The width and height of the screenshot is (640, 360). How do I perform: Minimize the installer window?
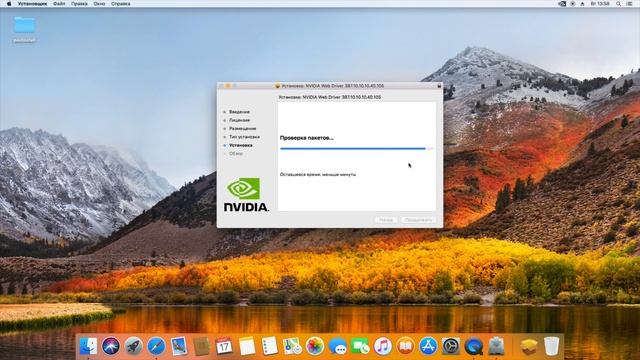[x=228, y=86]
